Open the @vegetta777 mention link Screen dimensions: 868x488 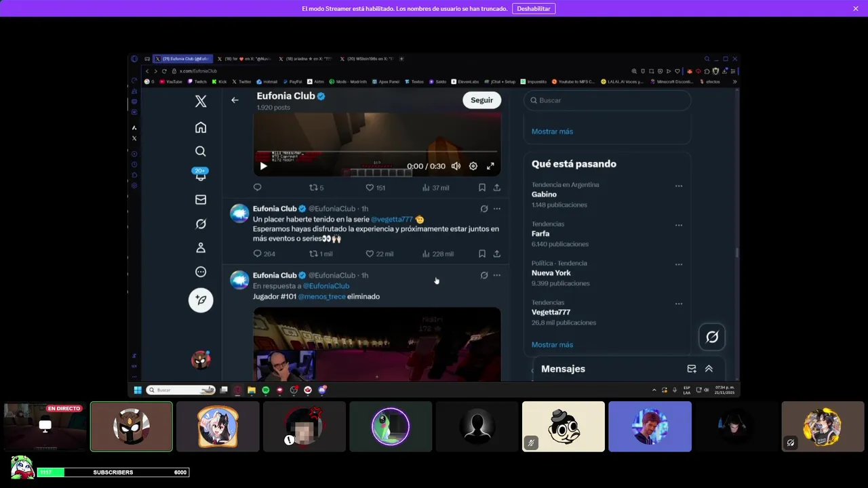[x=392, y=220]
